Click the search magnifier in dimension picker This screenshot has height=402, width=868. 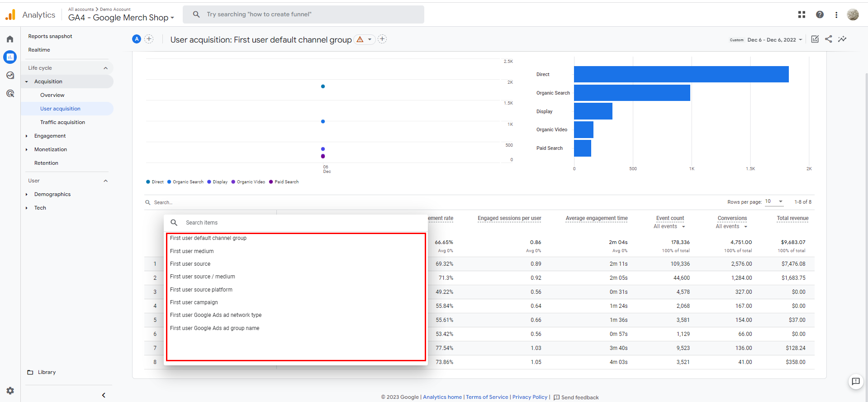click(174, 222)
